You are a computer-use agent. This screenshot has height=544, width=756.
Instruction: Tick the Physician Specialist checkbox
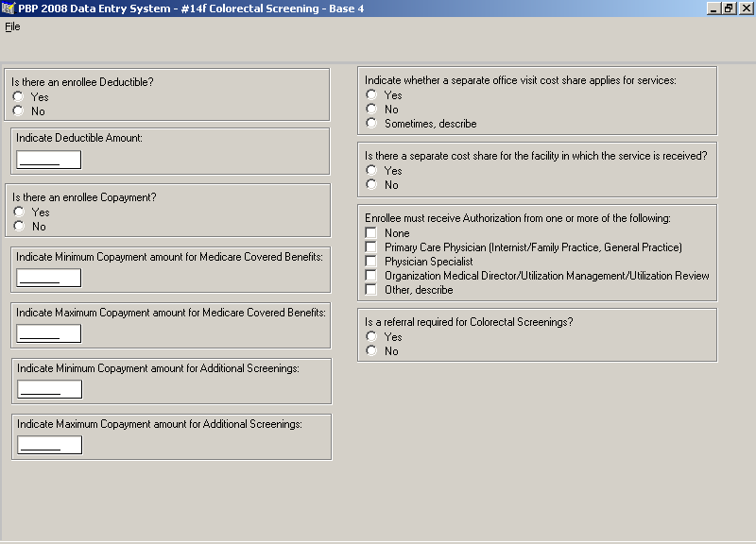click(371, 262)
